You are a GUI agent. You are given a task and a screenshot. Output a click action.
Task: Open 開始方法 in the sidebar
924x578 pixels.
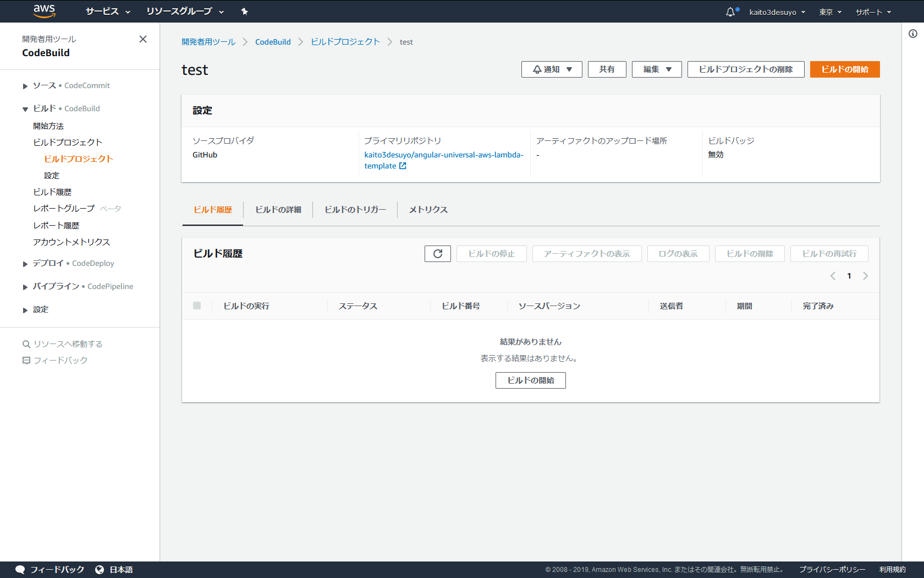coord(48,126)
